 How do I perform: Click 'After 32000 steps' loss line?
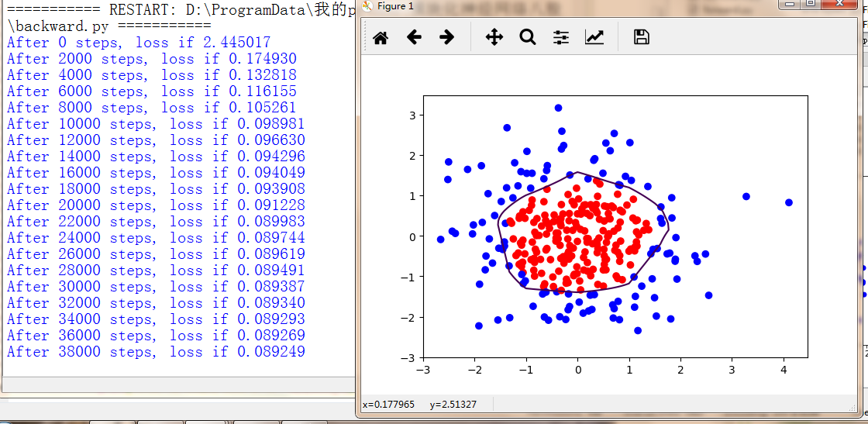tap(156, 303)
